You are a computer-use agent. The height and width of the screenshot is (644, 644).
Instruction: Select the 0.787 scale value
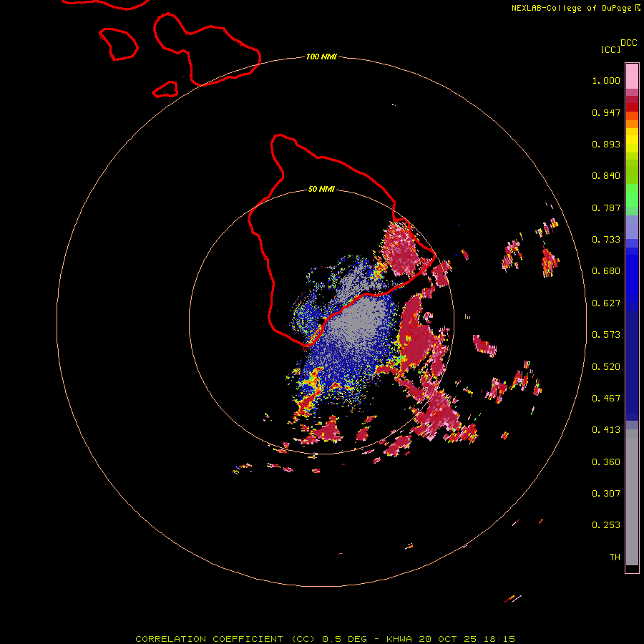tap(606, 208)
